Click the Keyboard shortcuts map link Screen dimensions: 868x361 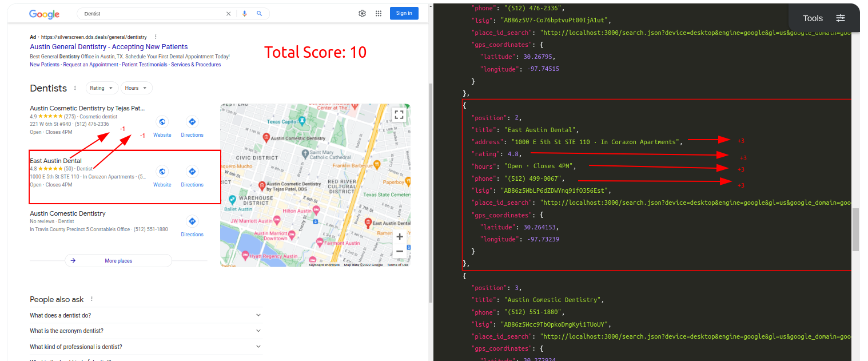click(x=324, y=265)
